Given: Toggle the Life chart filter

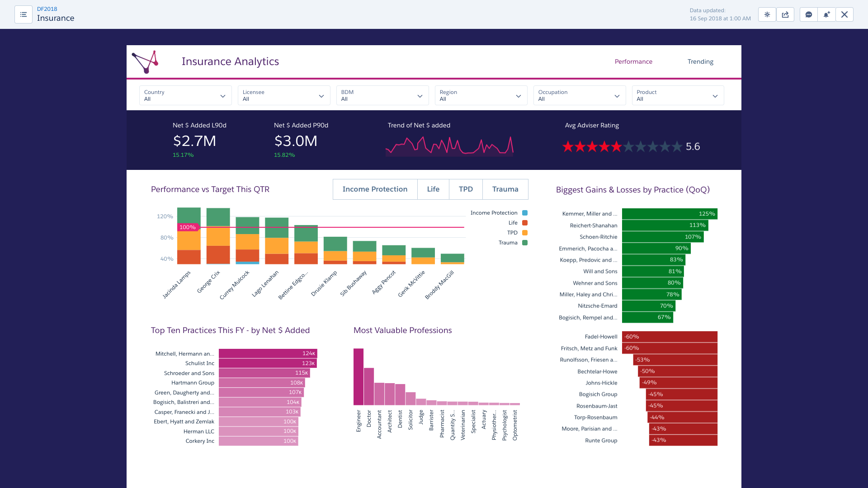Looking at the screenshot, I should 433,189.
